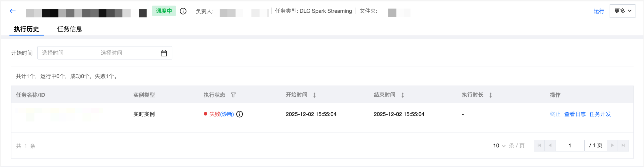Click the back arrow icon
The height and width of the screenshot is (167, 644).
point(13,11)
